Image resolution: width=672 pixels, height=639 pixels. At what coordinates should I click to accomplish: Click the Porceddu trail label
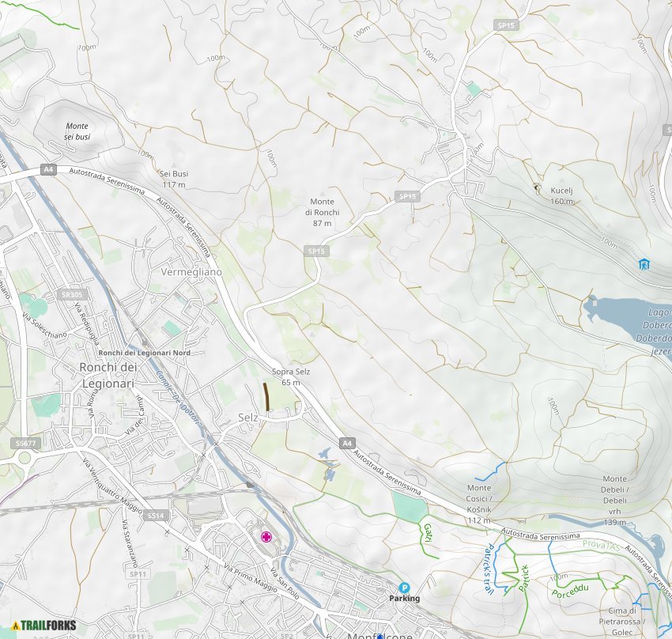tap(570, 589)
